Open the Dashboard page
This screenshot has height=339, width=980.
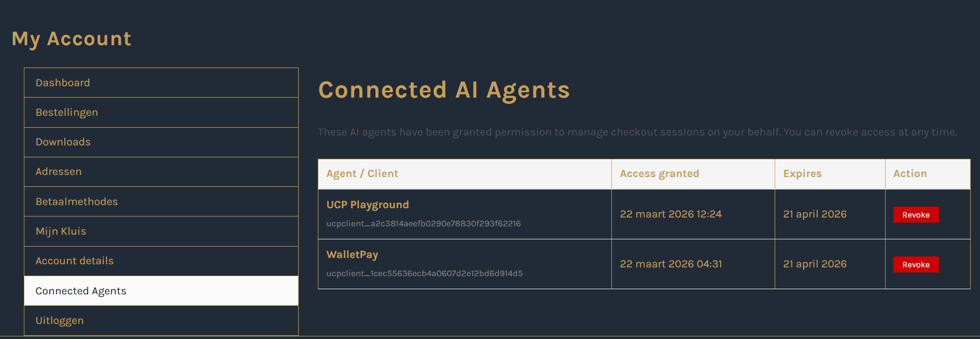tap(62, 83)
